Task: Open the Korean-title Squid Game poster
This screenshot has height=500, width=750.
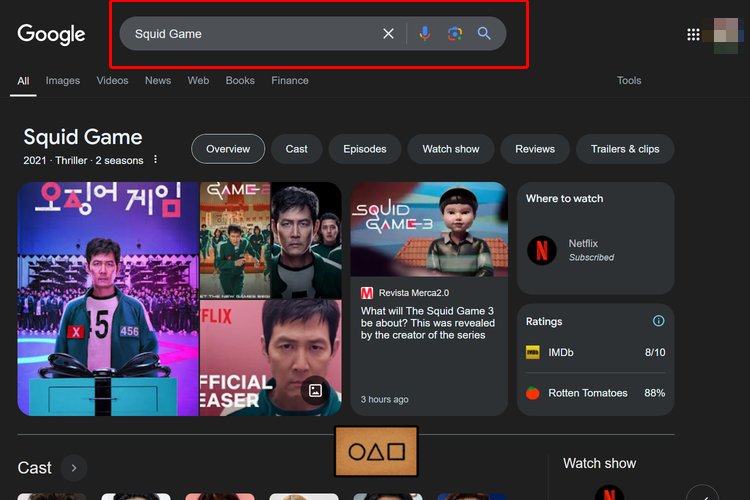Action: 108,299
